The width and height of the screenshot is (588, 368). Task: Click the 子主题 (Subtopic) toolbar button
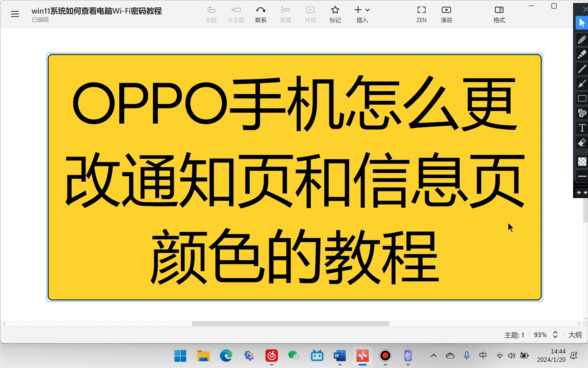pos(236,15)
